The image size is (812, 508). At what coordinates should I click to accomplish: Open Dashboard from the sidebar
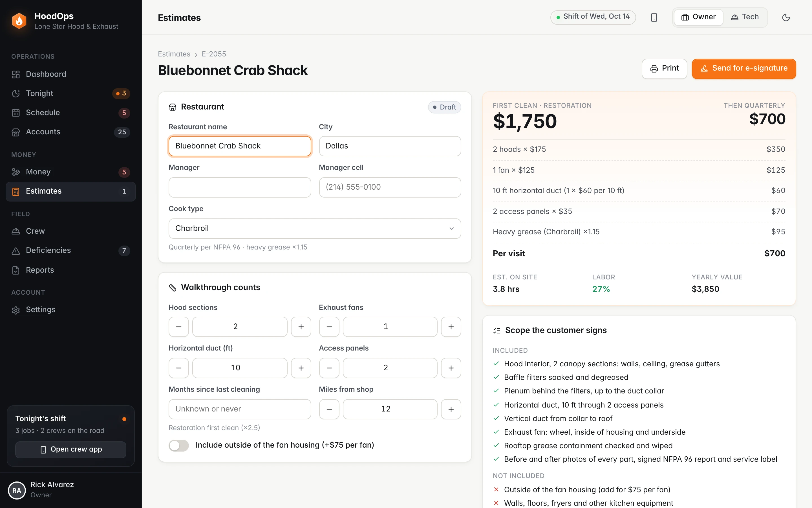pyautogui.click(x=71, y=74)
